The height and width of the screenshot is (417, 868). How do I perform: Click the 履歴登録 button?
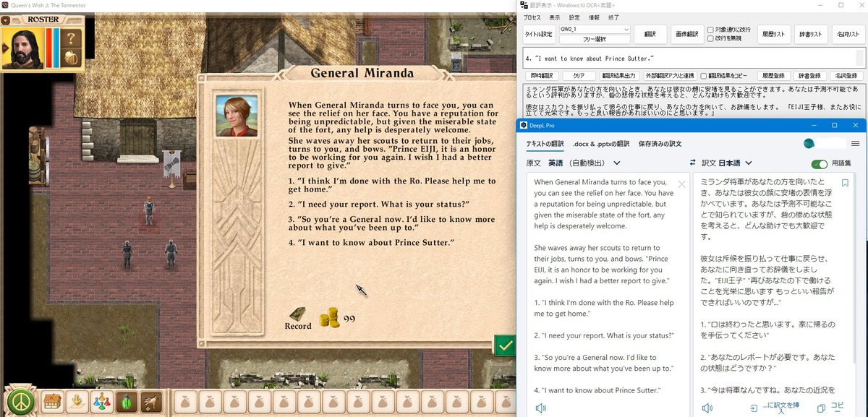pos(773,75)
